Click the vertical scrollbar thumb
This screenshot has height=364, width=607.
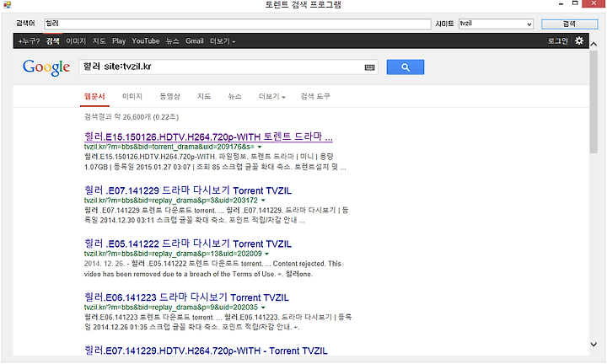coord(594,102)
